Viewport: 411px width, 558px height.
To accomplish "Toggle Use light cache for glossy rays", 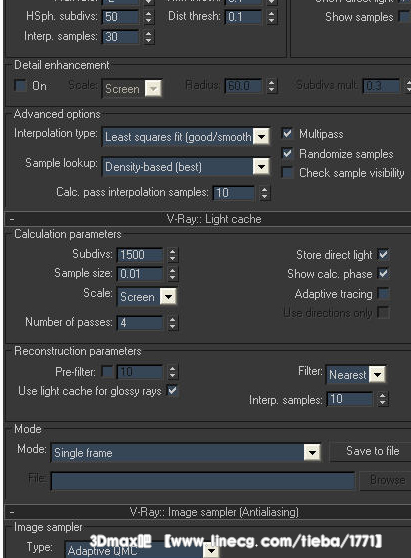I will point(172,391).
